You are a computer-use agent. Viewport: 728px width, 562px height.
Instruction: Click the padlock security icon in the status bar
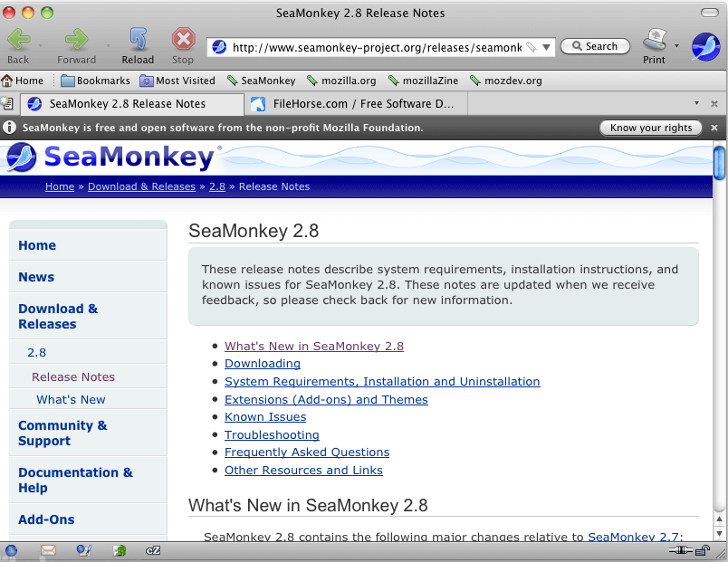tap(703, 551)
